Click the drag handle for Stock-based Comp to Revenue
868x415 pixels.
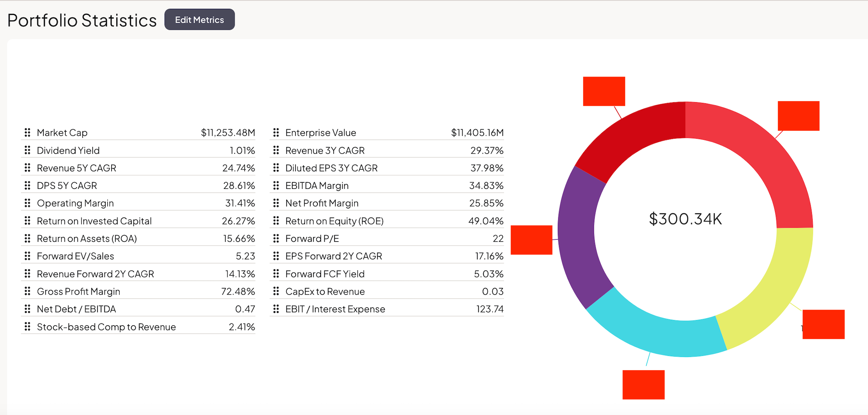coord(27,327)
